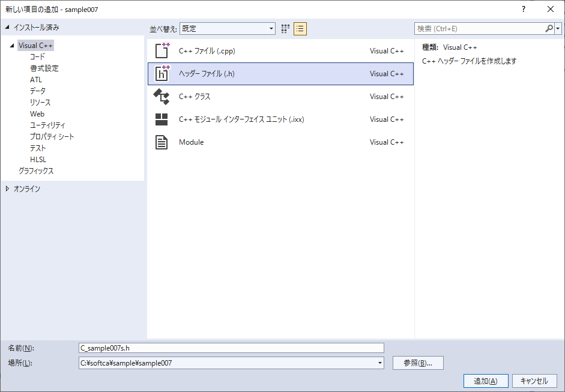Click the search magnifier icon
The height and width of the screenshot is (392, 565).
click(549, 29)
